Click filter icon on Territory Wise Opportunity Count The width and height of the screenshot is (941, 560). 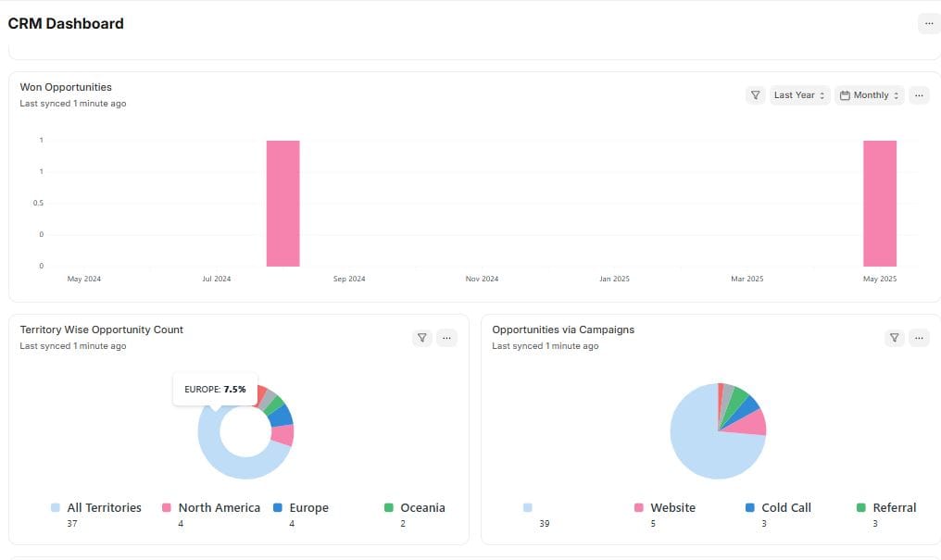click(x=422, y=338)
